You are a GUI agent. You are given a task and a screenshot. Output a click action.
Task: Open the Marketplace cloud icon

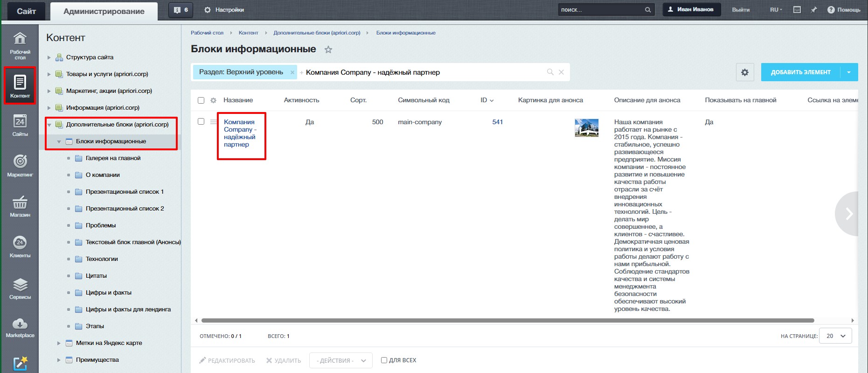(20, 327)
